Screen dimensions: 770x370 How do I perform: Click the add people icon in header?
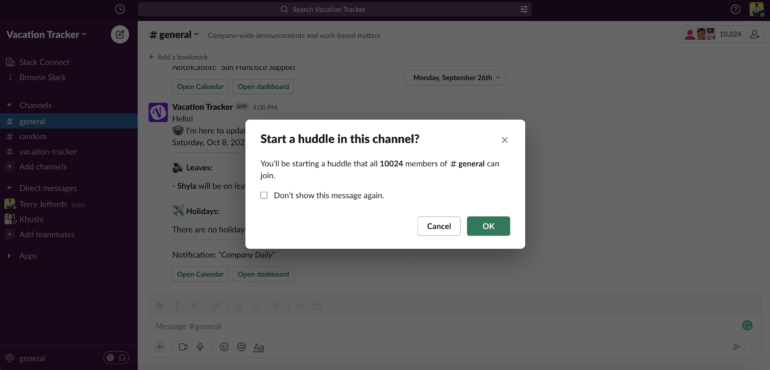click(753, 34)
